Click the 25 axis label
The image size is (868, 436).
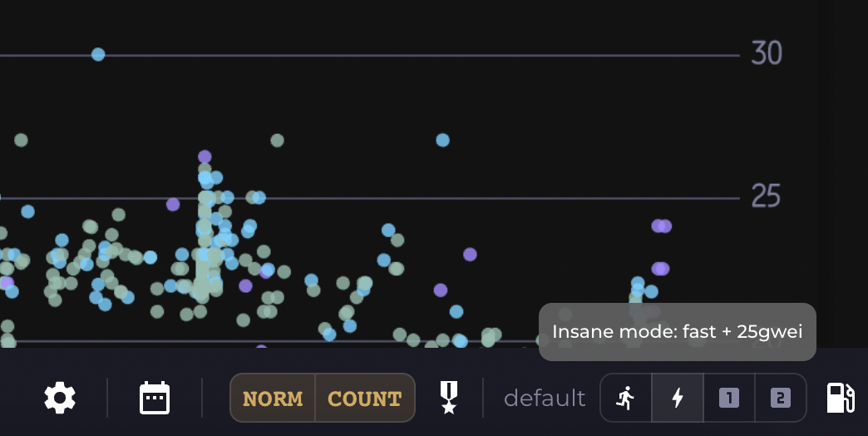click(767, 196)
